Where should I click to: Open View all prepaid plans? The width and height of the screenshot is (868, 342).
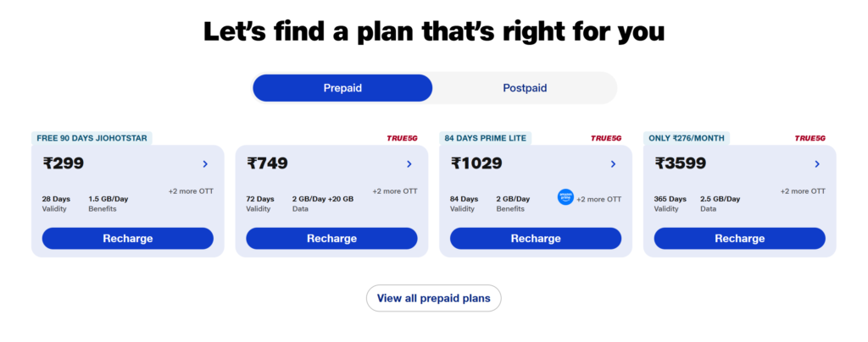433,298
